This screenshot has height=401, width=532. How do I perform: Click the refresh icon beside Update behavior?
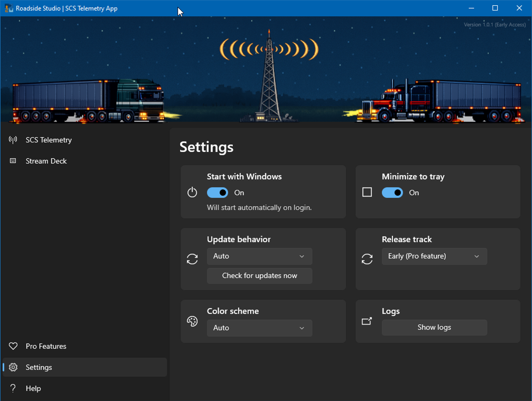pos(192,259)
